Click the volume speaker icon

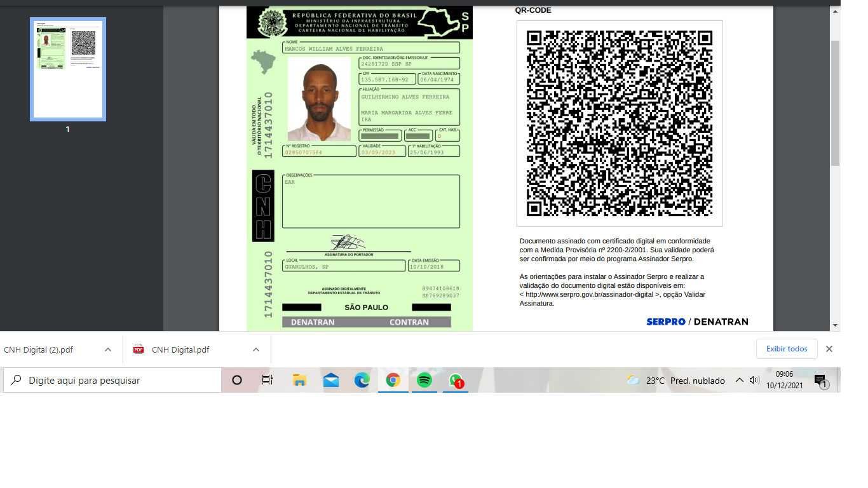pyautogui.click(x=754, y=380)
